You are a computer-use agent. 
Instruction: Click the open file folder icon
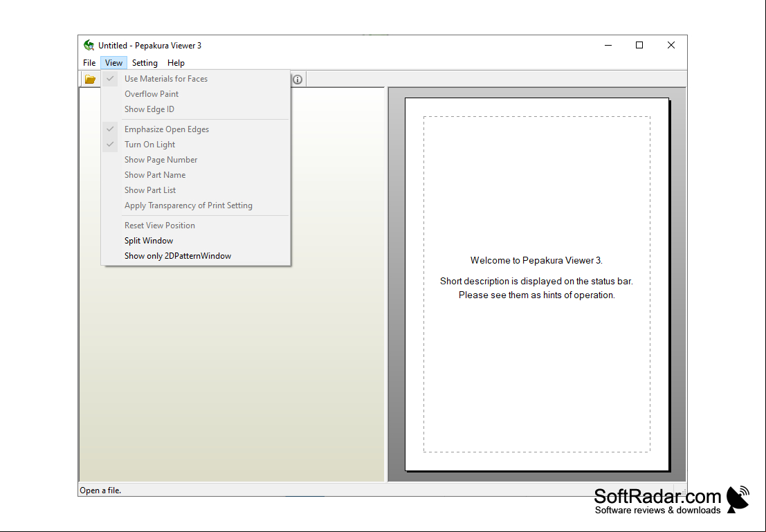90,79
